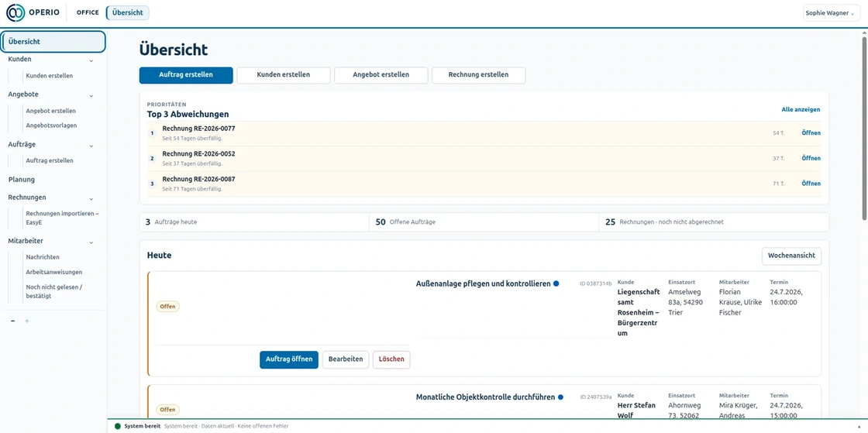Open Angebotsvorlagen in the sidebar
868x433 pixels.
pos(51,125)
